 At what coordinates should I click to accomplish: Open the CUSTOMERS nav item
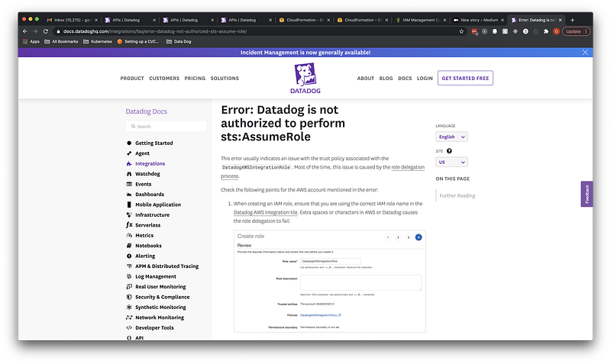(164, 79)
